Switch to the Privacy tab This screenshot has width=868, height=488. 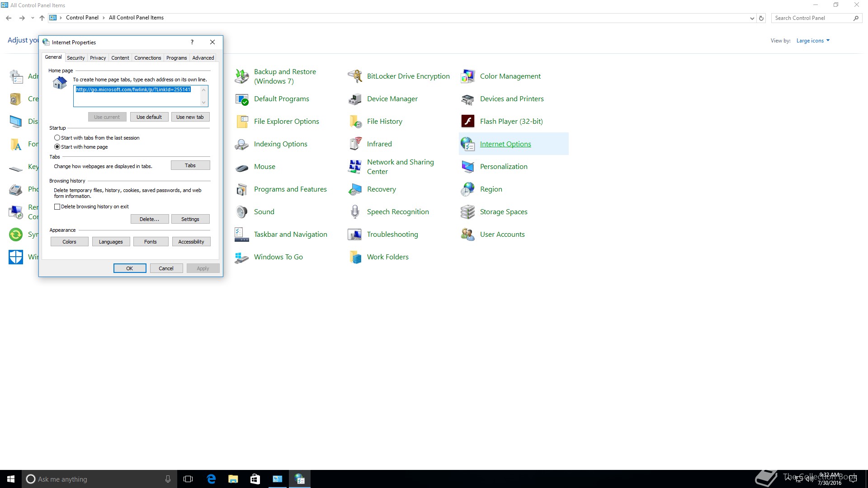(98, 58)
